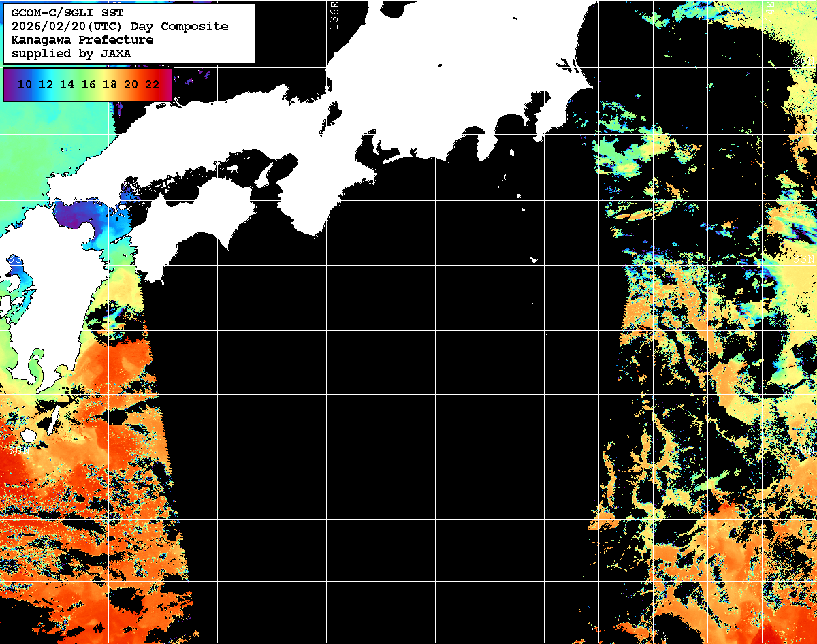Click the "Kanagawa Prefecture" label
The height and width of the screenshot is (644, 817).
pos(82,40)
